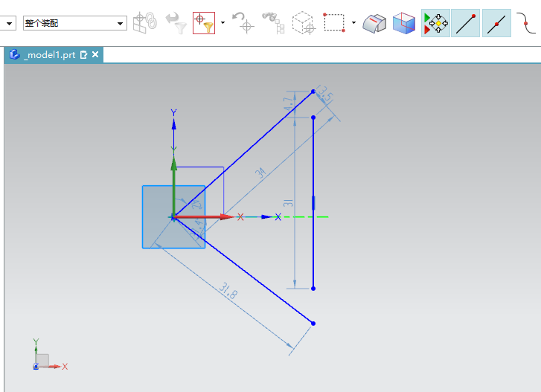Toggle the end point snap option
The width and height of the screenshot is (541, 392).
click(x=465, y=23)
